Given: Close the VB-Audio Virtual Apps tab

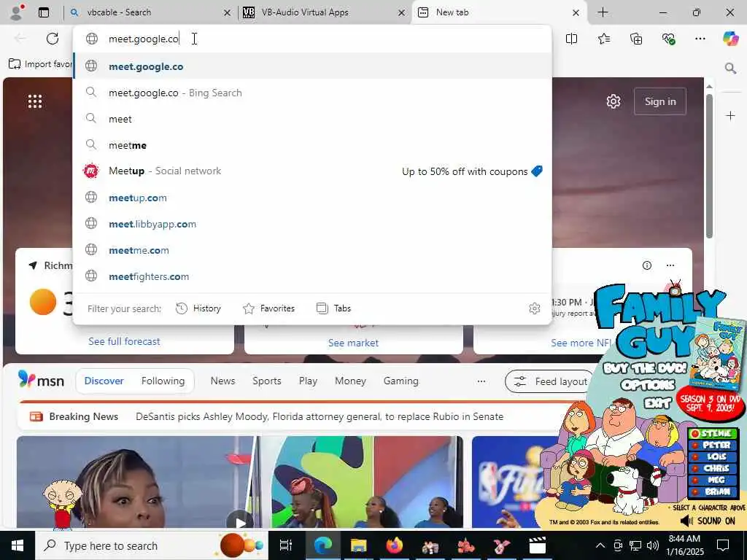Looking at the screenshot, I should 402,13.
